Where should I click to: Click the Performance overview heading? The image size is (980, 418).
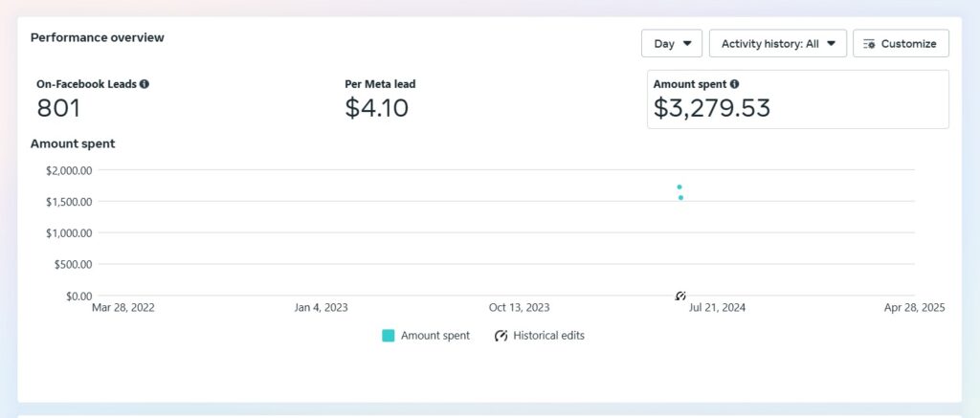pos(98,37)
